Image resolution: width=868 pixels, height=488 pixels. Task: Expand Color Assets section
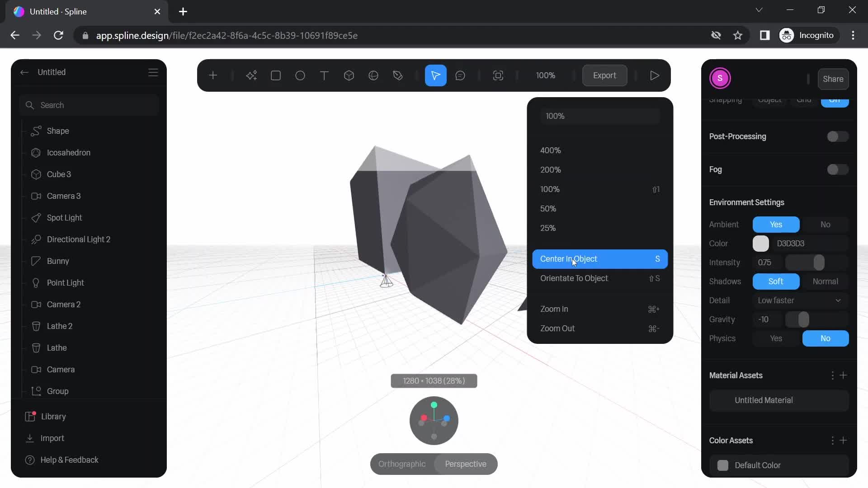pyautogui.click(x=731, y=441)
